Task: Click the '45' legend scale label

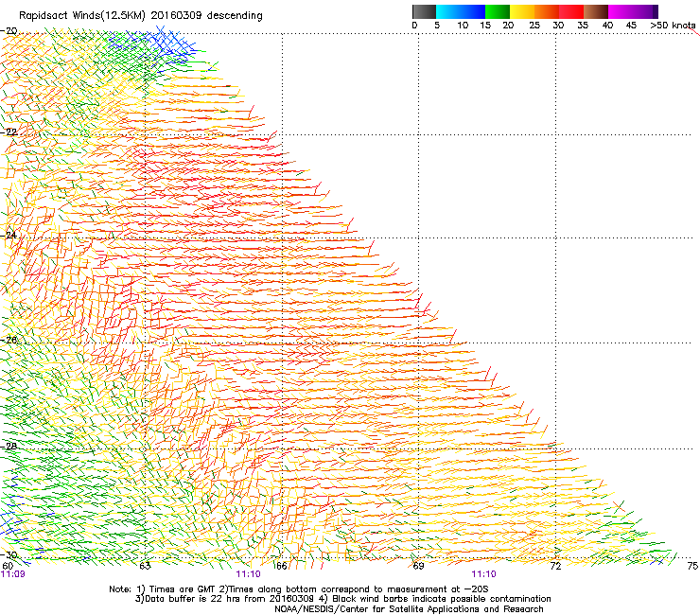Action: [631, 26]
